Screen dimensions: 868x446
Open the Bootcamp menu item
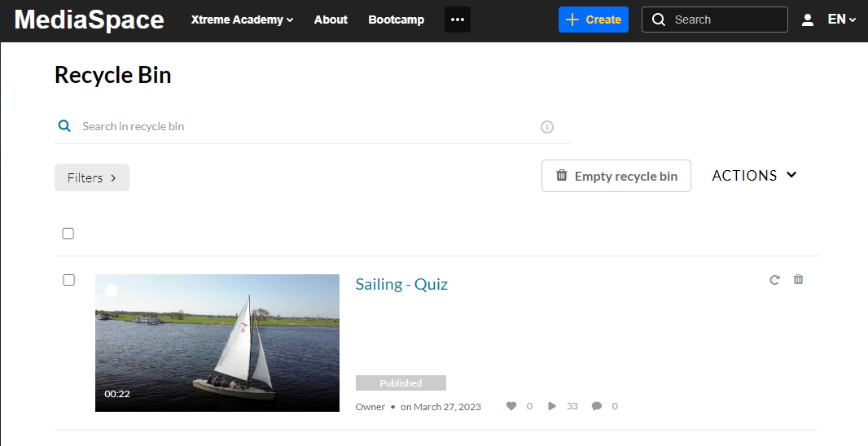397,20
